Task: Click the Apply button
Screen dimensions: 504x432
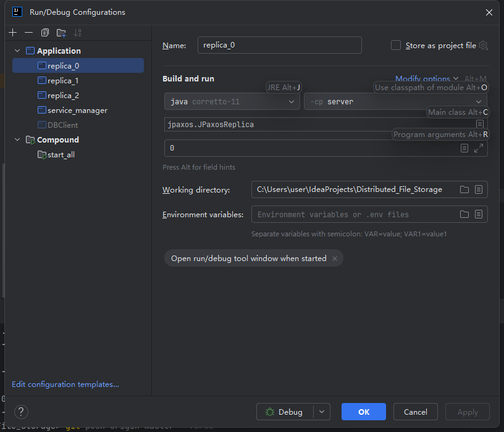Action: (468, 412)
